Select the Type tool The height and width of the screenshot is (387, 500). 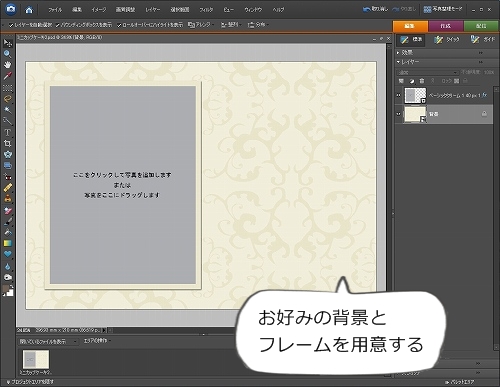[x=7, y=132]
